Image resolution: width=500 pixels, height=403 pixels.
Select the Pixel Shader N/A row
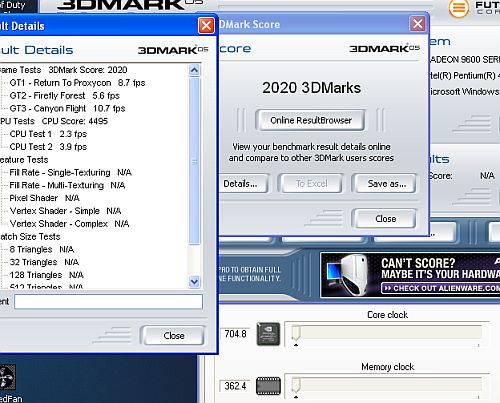[44, 198]
